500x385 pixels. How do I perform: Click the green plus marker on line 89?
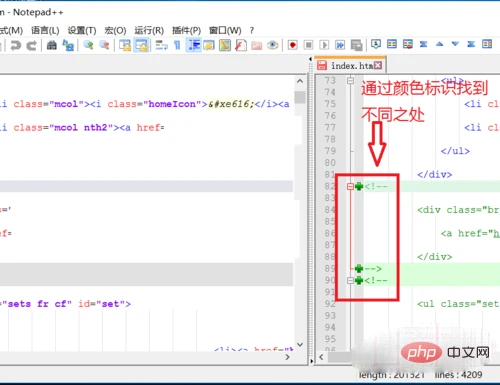pos(359,268)
